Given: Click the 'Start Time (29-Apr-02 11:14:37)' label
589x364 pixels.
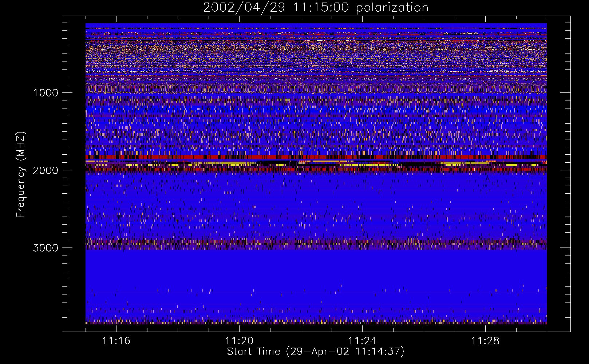Looking at the screenshot, I should [316, 352].
